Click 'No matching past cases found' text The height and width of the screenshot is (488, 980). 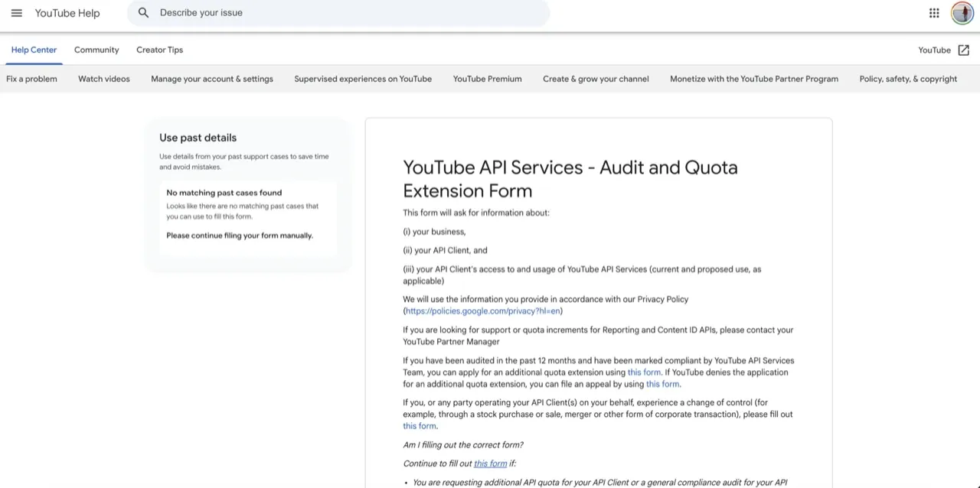pos(224,193)
